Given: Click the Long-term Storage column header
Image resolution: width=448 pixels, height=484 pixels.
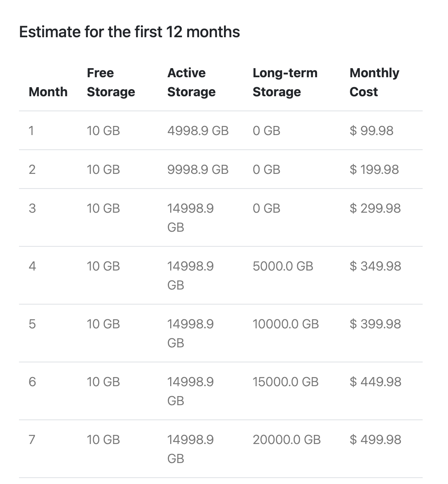Looking at the screenshot, I should tap(285, 82).
